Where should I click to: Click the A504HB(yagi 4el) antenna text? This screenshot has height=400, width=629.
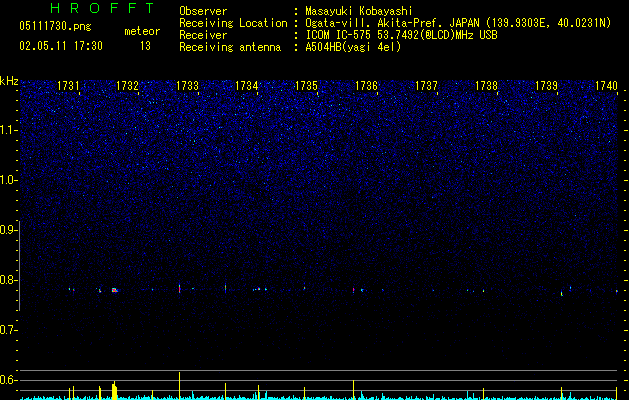click(353, 47)
